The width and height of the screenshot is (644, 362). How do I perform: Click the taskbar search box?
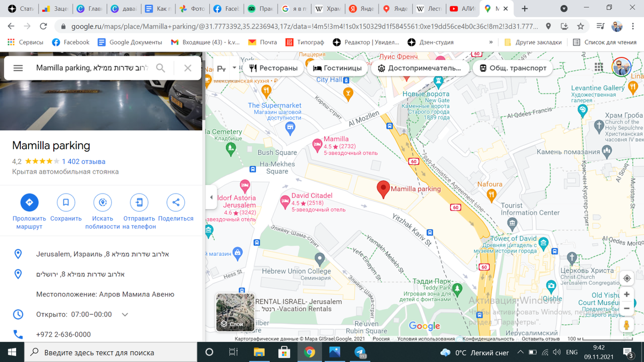[111, 352]
